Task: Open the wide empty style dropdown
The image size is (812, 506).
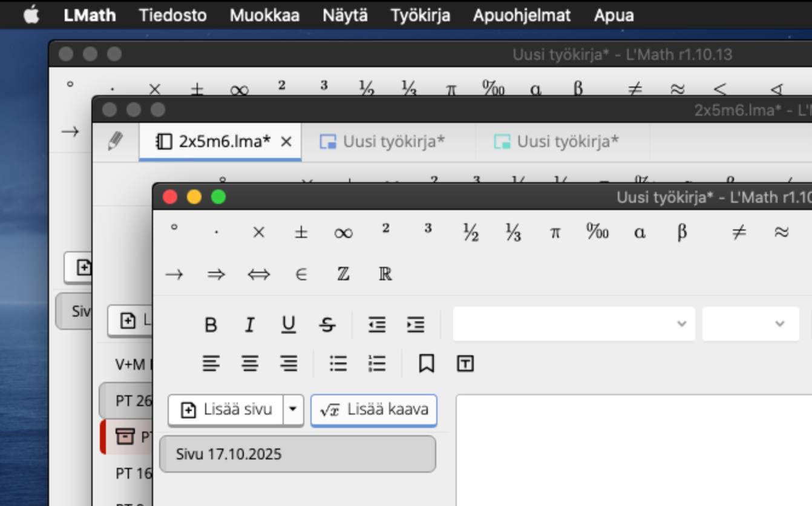Action: click(x=573, y=324)
